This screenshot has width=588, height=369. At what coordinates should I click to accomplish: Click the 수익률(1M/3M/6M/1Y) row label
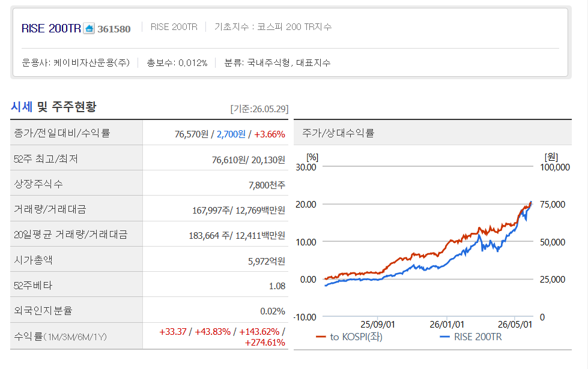pos(61,337)
